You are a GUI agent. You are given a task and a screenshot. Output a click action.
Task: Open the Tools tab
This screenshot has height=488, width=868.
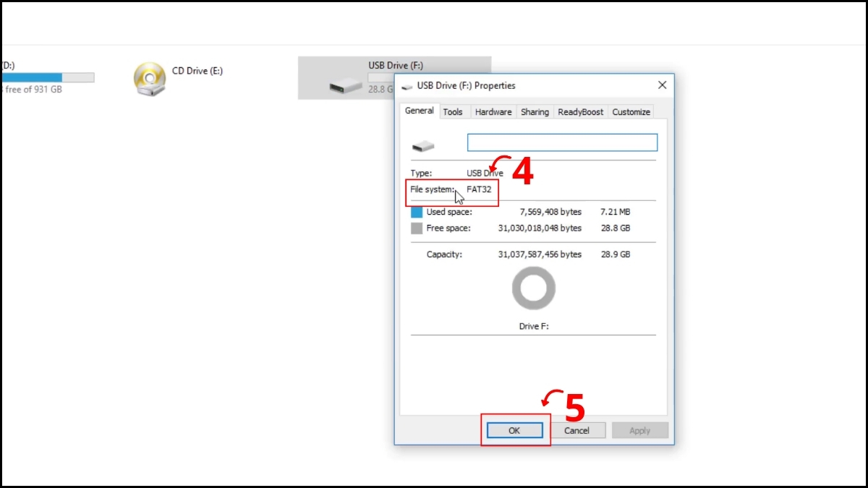pos(453,112)
